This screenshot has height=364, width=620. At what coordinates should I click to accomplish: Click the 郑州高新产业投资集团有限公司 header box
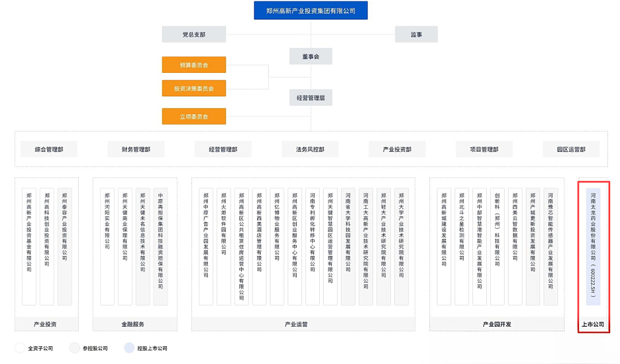[x=311, y=11]
